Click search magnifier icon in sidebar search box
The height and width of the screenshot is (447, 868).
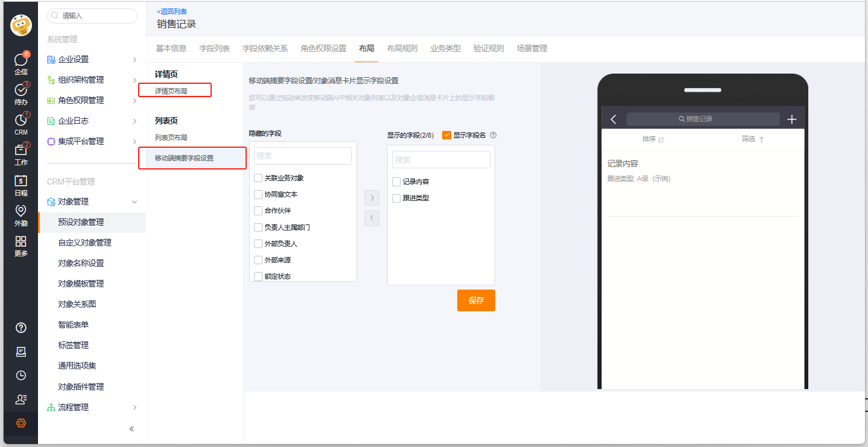tap(55, 16)
